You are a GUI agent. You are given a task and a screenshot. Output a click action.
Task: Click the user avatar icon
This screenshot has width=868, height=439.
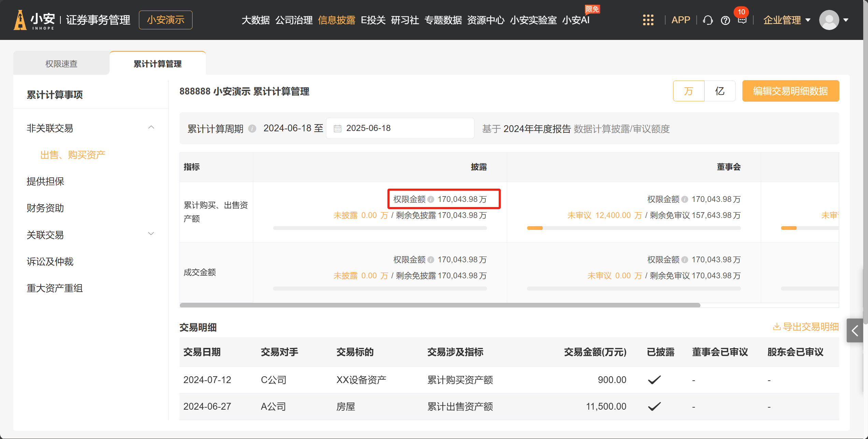pos(829,20)
